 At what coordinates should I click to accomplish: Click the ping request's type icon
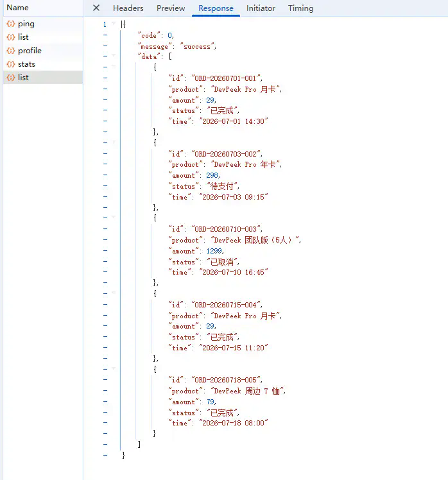tap(11, 24)
